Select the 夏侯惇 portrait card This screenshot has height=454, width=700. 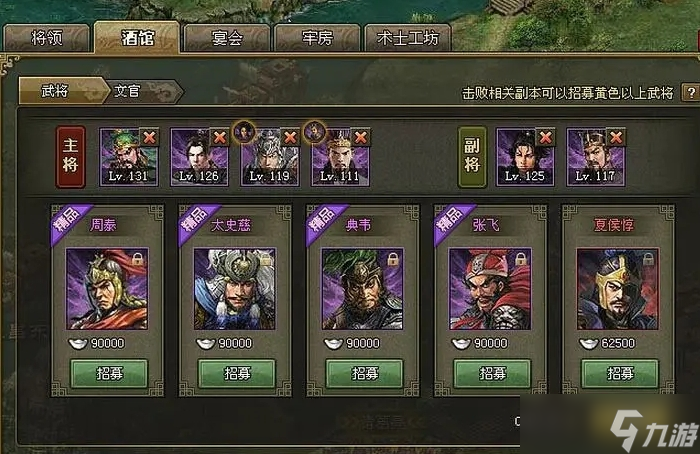point(618,289)
